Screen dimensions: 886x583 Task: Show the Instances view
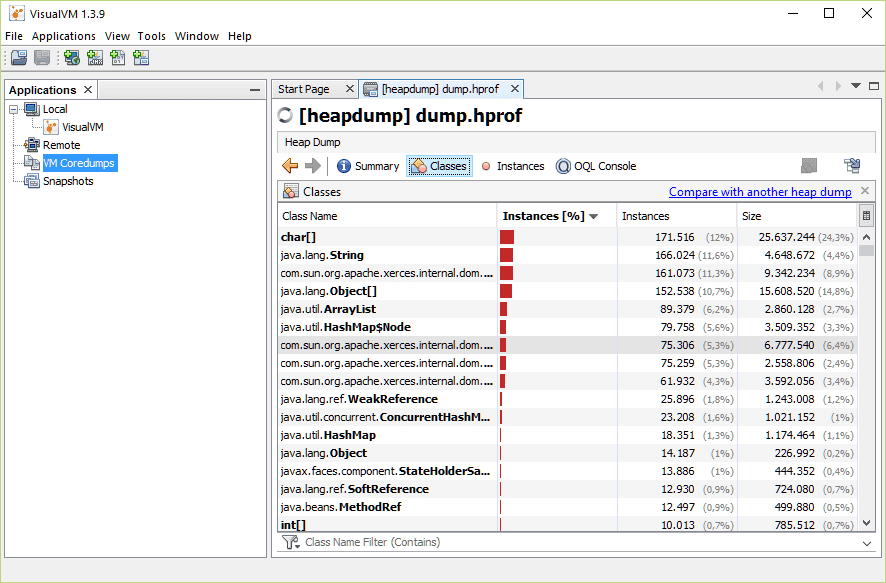coord(512,166)
